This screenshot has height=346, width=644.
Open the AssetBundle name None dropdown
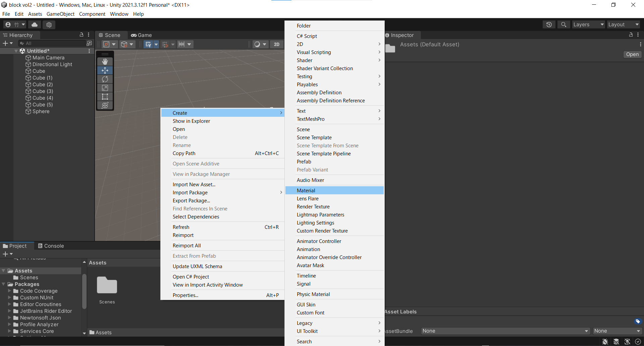(x=505, y=331)
